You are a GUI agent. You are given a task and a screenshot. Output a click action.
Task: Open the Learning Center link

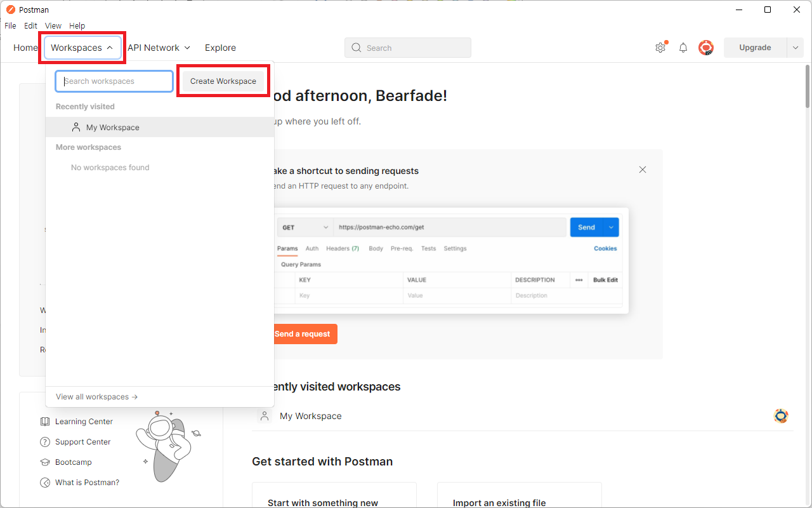[84, 422]
